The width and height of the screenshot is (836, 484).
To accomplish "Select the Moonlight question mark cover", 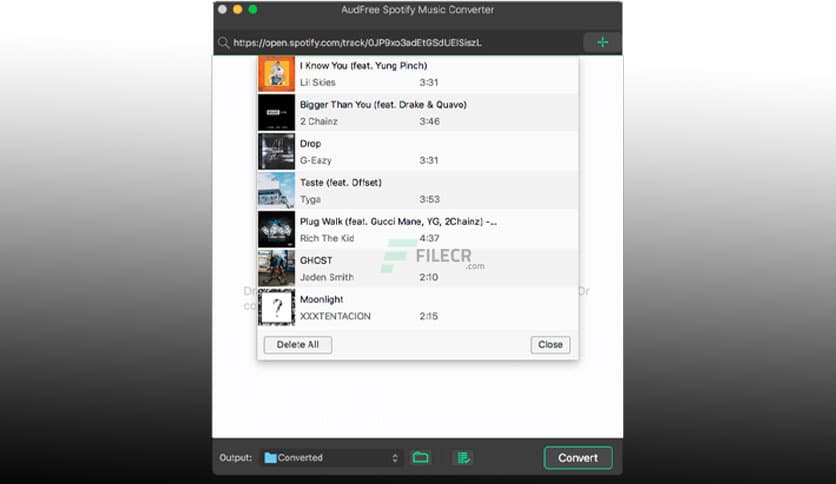I will 276,307.
